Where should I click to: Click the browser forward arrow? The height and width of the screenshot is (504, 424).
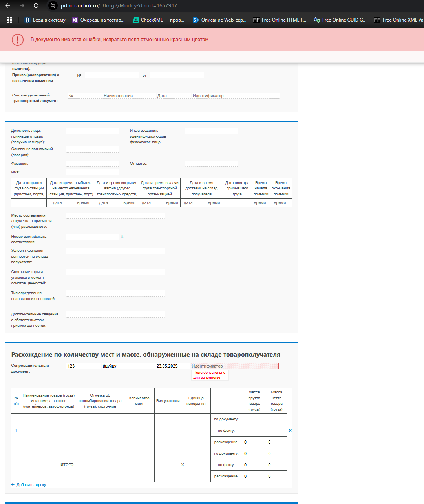tap(22, 5)
